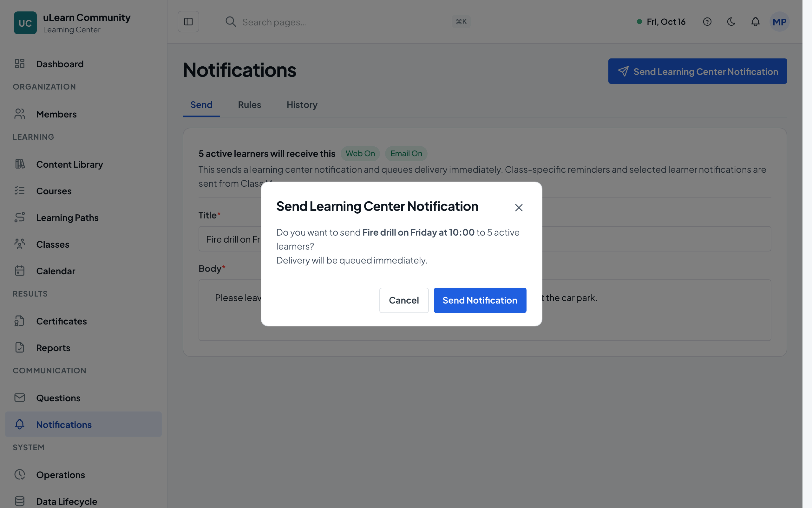Open Operations in sidebar
The image size is (812, 508).
click(83, 475)
